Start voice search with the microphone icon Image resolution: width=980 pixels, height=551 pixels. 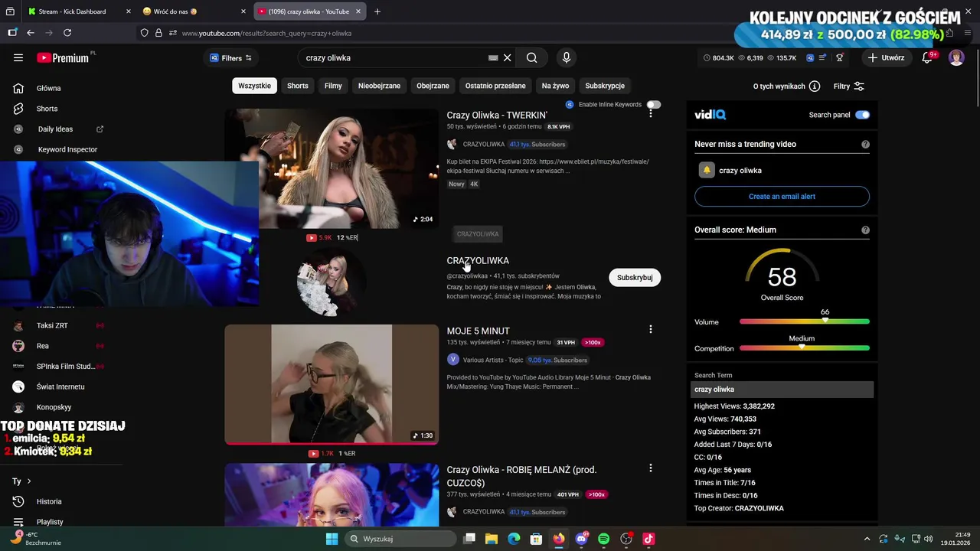pyautogui.click(x=567, y=57)
